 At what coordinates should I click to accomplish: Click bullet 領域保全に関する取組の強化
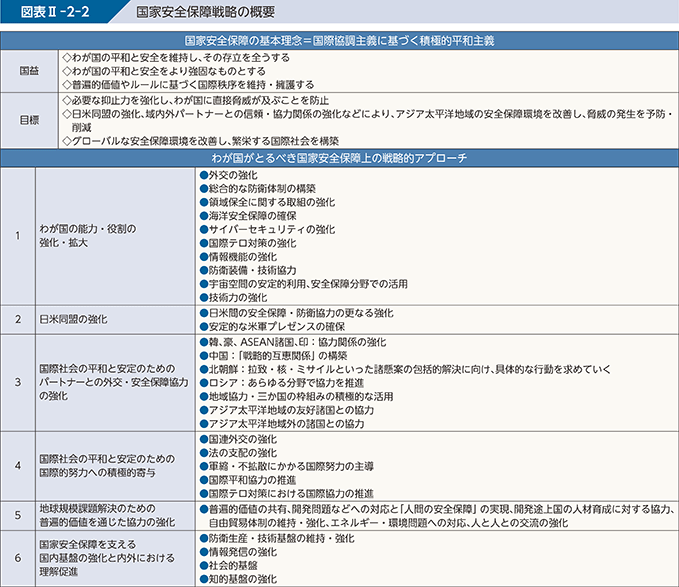click(x=267, y=202)
